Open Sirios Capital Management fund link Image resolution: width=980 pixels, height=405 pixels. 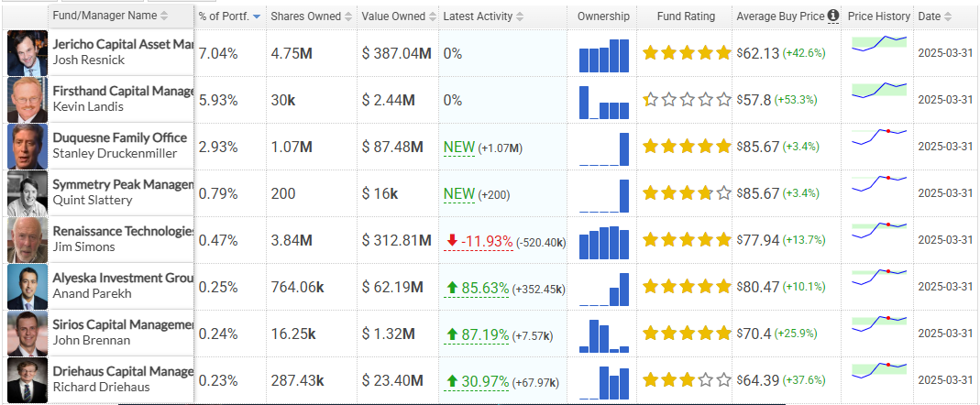tap(123, 324)
